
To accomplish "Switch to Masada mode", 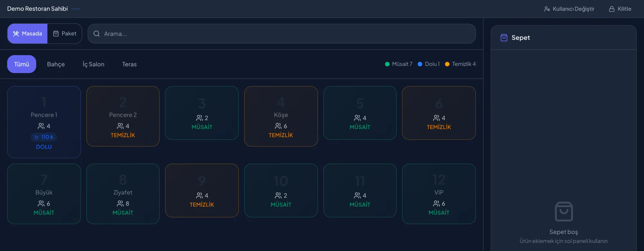I will [27, 34].
